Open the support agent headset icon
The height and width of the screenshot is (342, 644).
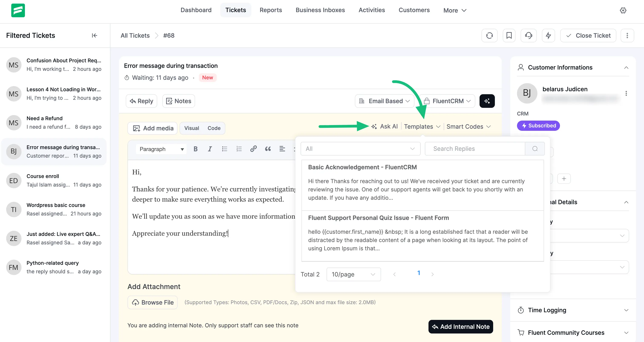[528, 36]
